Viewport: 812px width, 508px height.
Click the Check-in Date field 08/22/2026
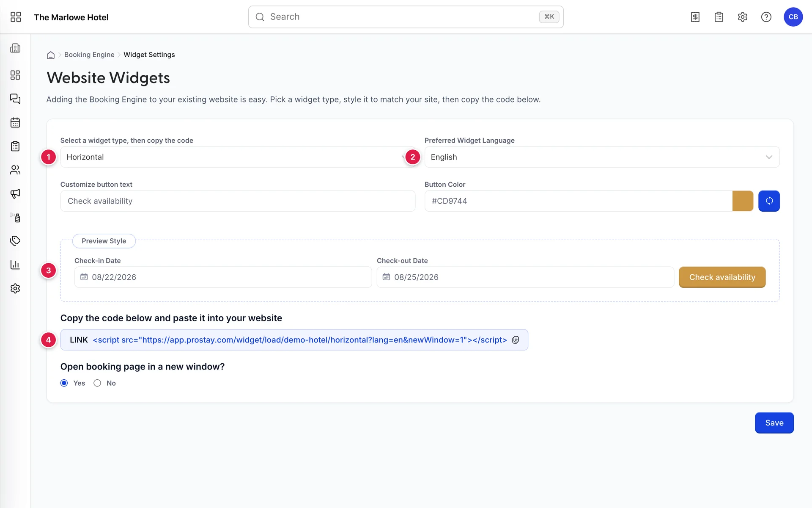[x=223, y=277]
